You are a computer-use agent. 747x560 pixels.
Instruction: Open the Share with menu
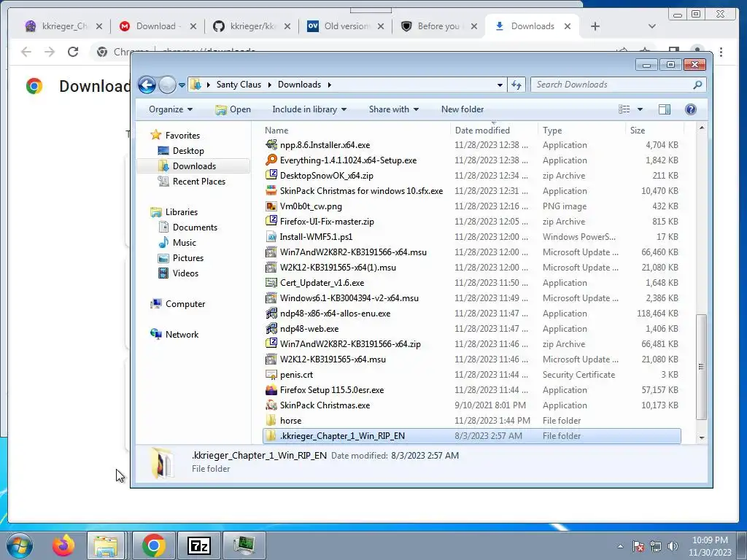point(393,109)
